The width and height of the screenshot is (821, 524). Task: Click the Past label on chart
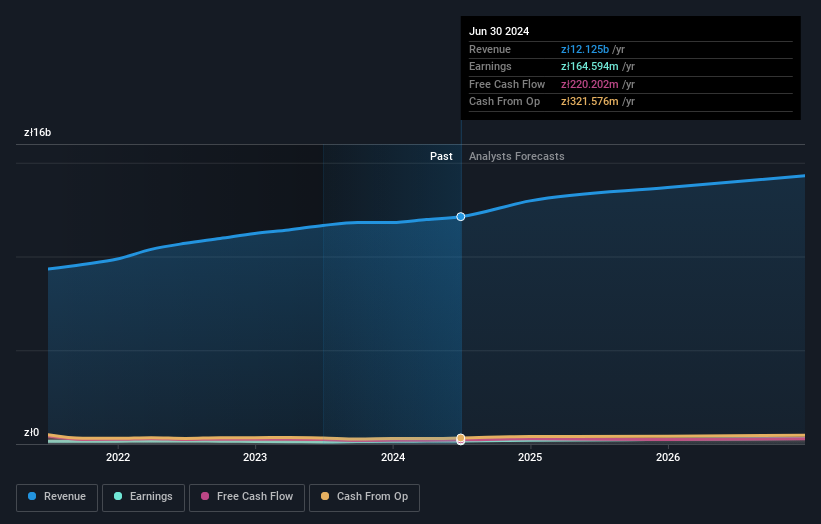point(441,156)
